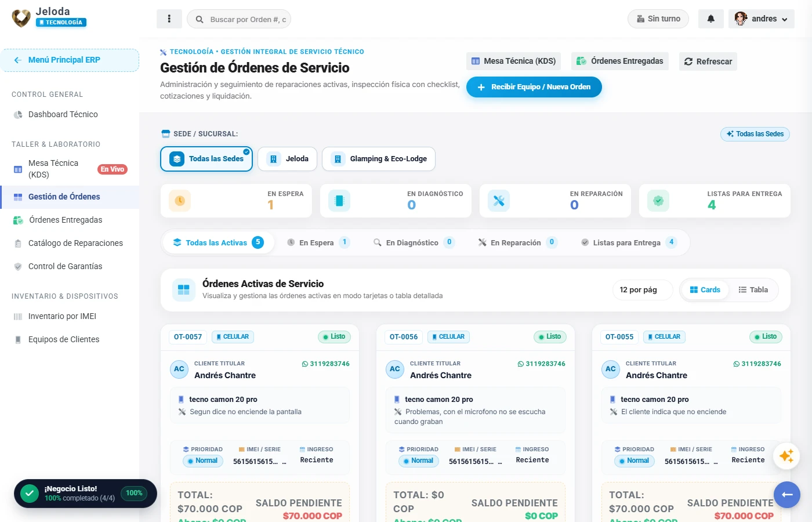Image resolution: width=812 pixels, height=522 pixels.
Task: Go back to Menú Principal ERP
Action: coord(70,60)
